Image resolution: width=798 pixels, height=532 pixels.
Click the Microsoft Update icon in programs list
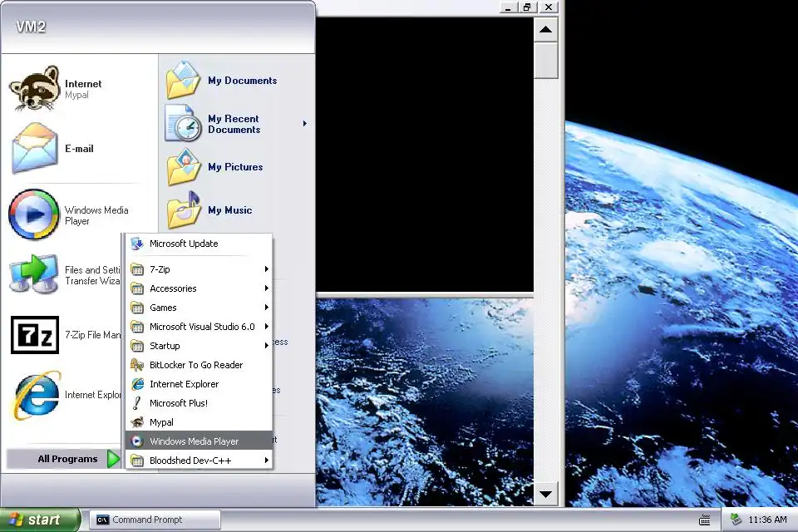[137, 244]
